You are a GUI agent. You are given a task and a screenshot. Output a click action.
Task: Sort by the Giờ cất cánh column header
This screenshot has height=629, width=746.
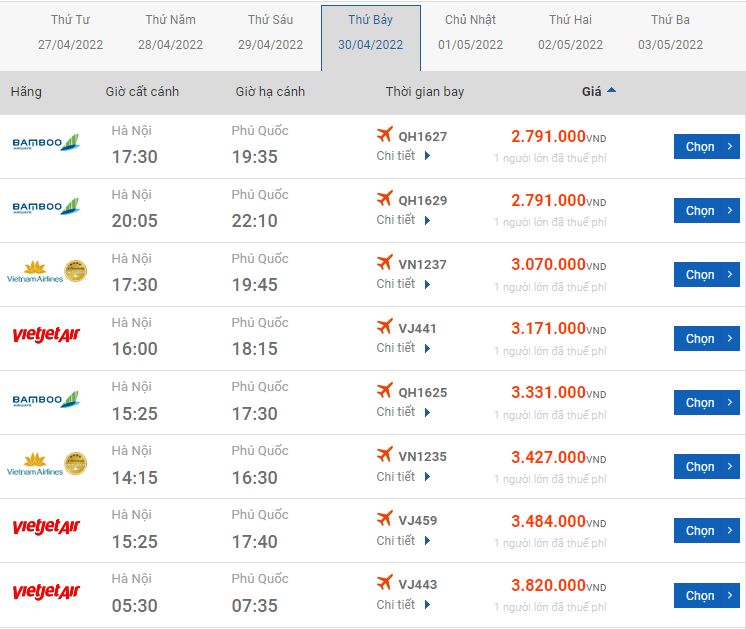click(142, 91)
